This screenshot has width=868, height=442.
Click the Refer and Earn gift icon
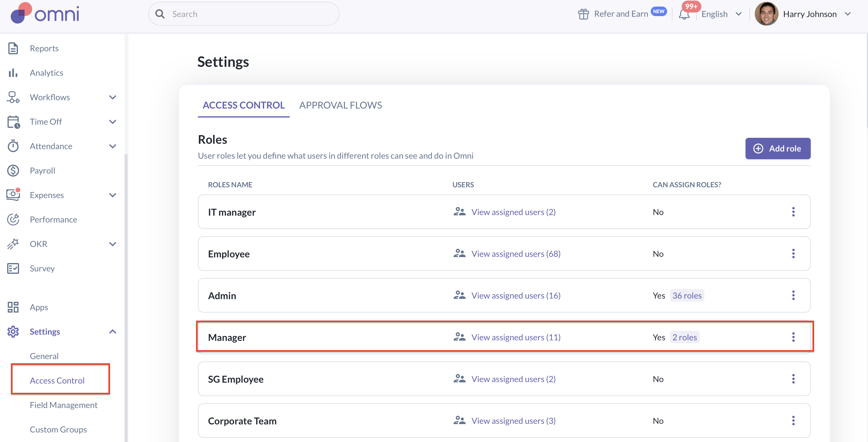[583, 14]
